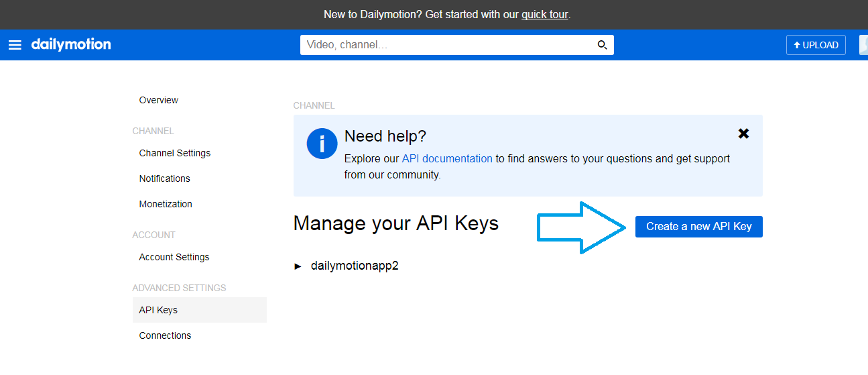
Task: Click the Manage your API Keys heading
Action: tap(396, 223)
